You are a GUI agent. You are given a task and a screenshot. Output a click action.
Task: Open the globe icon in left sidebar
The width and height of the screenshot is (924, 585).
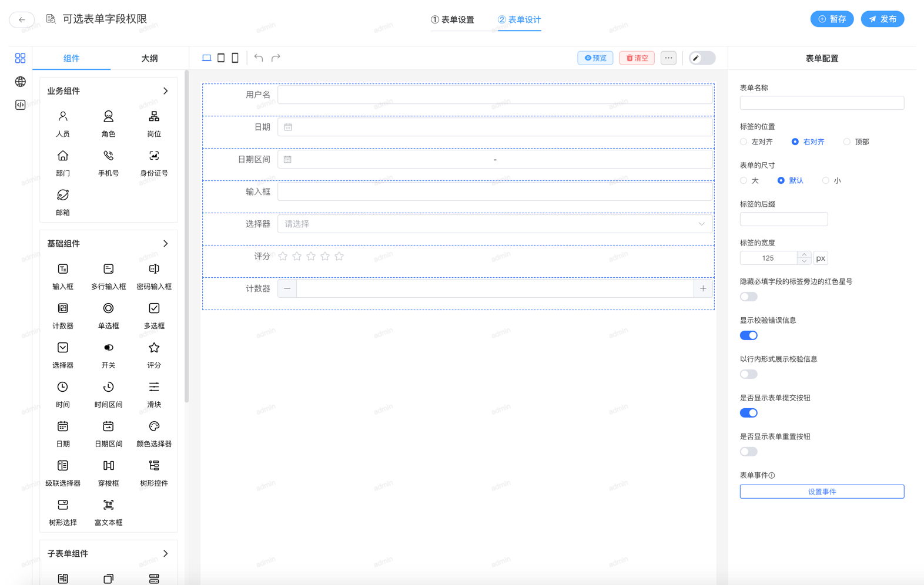coord(21,82)
